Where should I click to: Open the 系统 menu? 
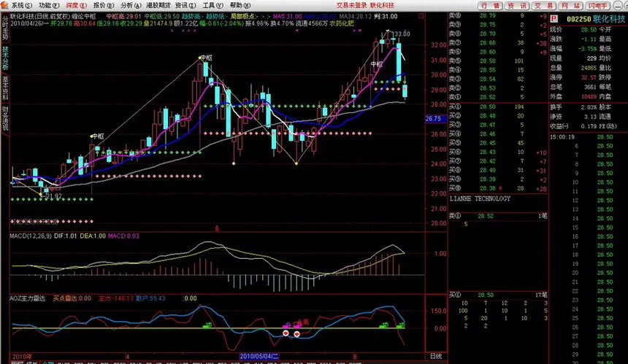[x=22, y=5]
